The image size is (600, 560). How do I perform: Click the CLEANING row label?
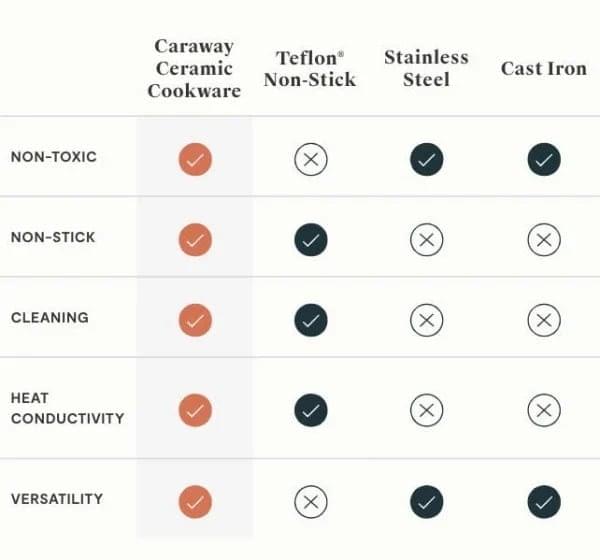tap(50, 318)
